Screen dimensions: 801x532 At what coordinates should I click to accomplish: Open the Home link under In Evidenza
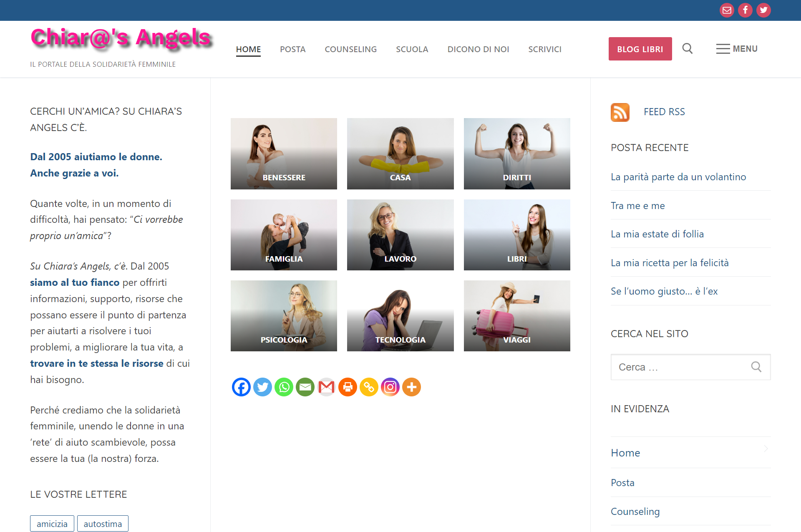coord(625,453)
